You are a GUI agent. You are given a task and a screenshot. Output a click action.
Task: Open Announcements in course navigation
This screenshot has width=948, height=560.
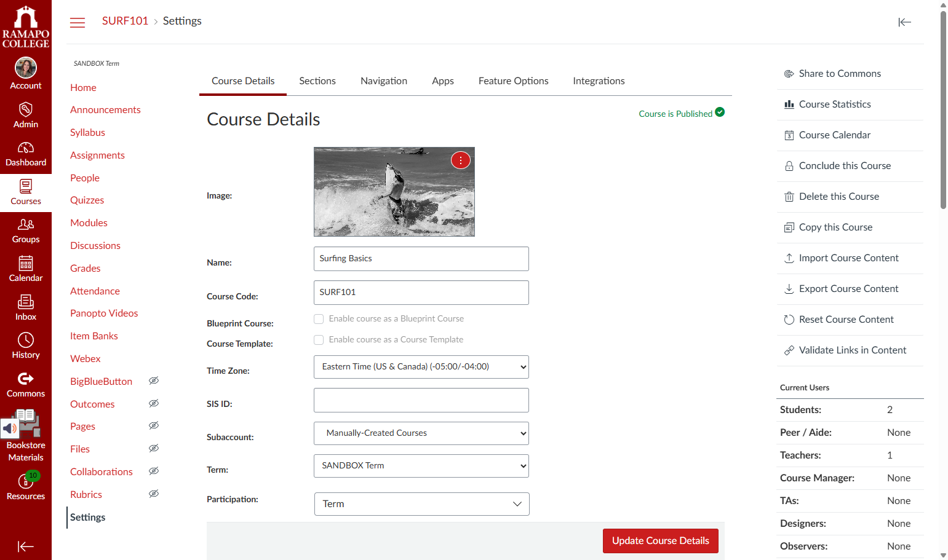point(105,109)
